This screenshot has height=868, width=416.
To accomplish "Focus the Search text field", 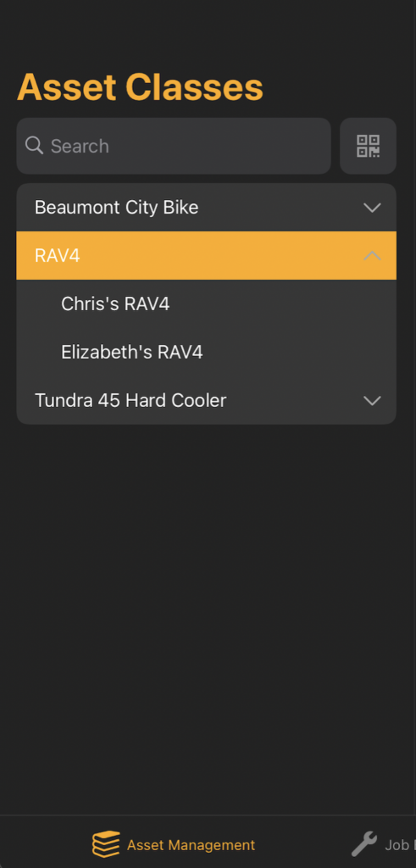I will coord(174,146).
